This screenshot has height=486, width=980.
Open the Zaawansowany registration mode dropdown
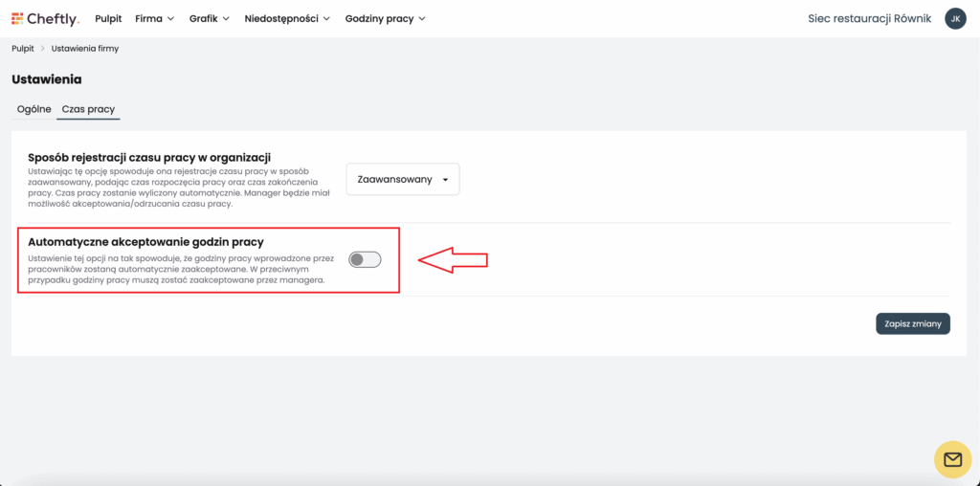click(x=403, y=179)
